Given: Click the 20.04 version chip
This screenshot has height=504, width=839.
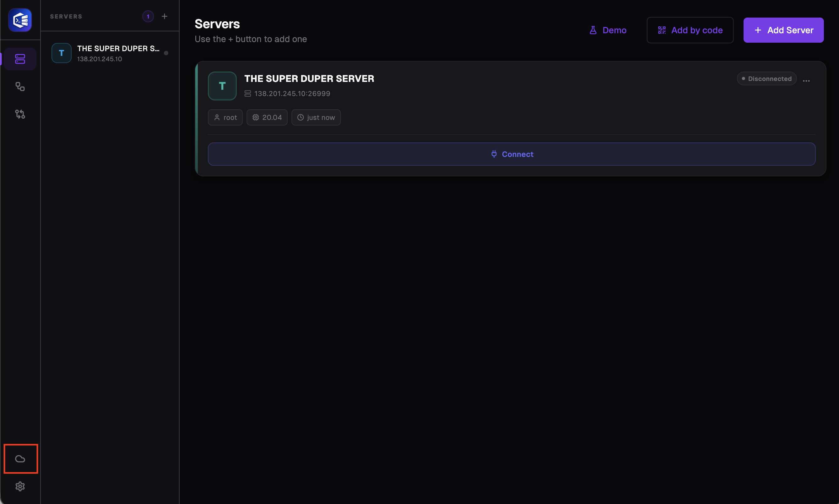Looking at the screenshot, I should click(267, 117).
